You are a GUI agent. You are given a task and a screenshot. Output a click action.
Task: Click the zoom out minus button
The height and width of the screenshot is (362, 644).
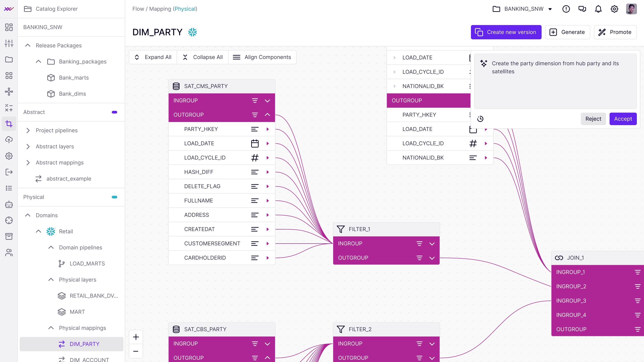136,351
